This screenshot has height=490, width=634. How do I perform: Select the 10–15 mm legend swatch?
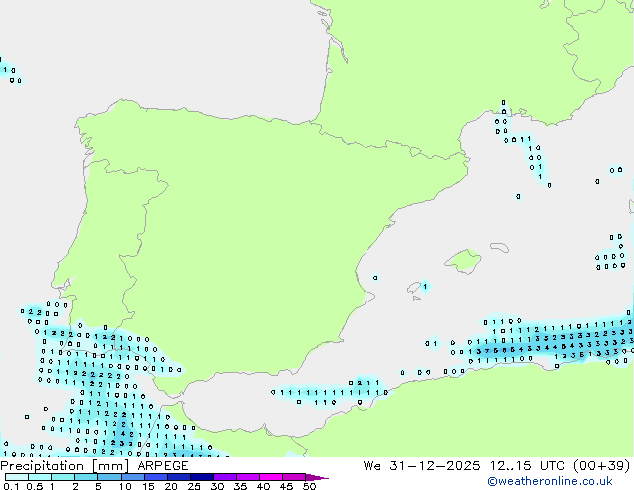(x=132, y=477)
